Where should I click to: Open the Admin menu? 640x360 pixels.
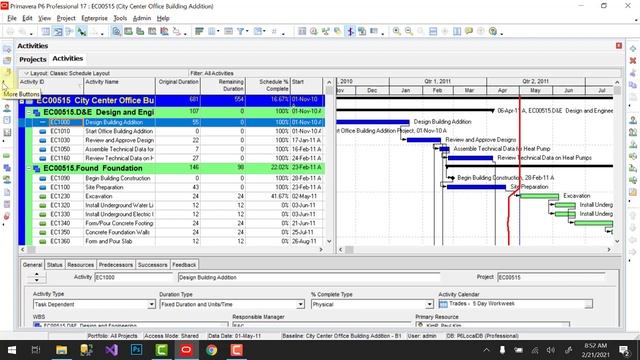coord(142,18)
